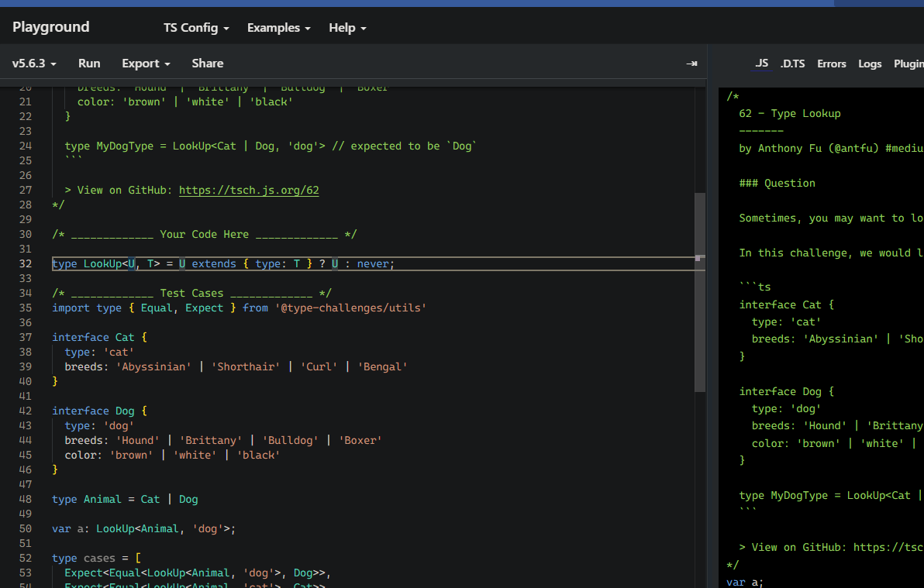924x588 pixels.
Task: Switch to the .D.TS tab
Action: coord(792,64)
